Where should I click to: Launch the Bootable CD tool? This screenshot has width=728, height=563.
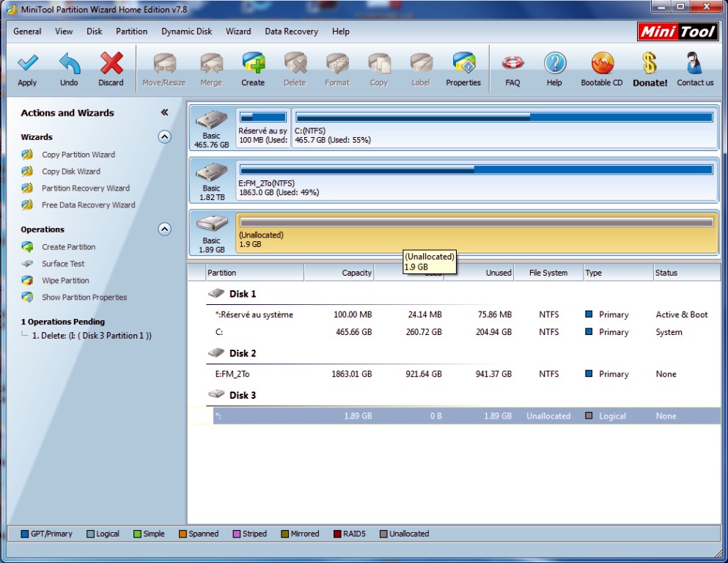coord(602,64)
